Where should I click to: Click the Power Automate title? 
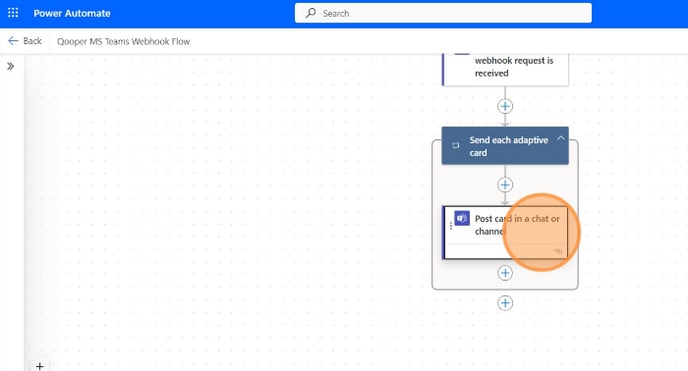[72, 13]
